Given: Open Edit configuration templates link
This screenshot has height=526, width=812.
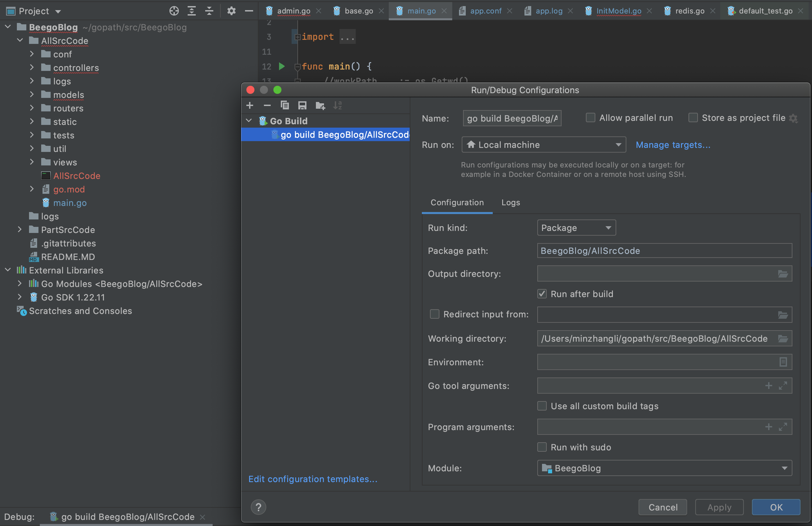Looking at the screenshot, I should [x=313, y=479].
